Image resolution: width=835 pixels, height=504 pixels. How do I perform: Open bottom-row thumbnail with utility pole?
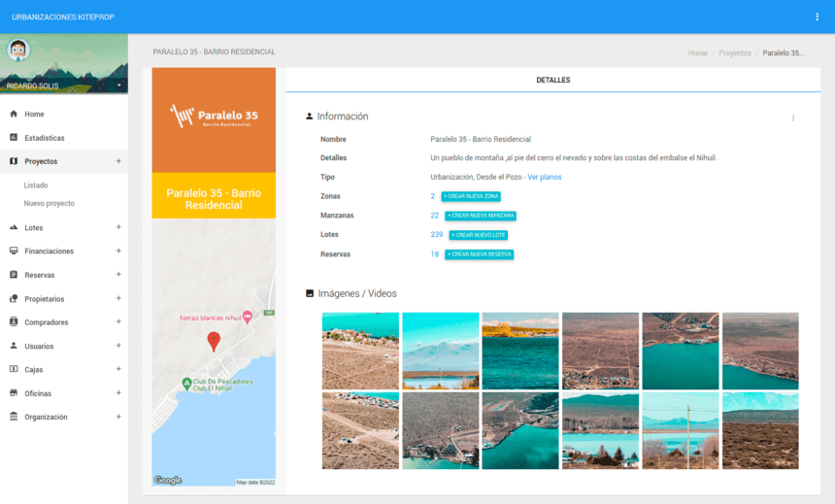[681, 430]
